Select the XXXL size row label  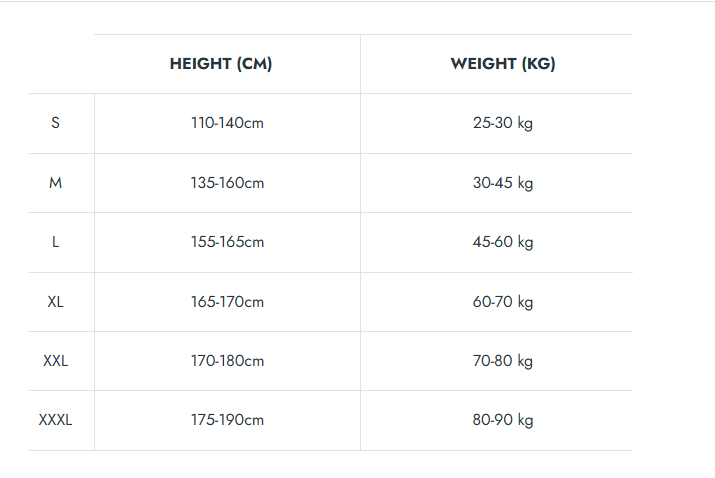click(x=55, y=420)
